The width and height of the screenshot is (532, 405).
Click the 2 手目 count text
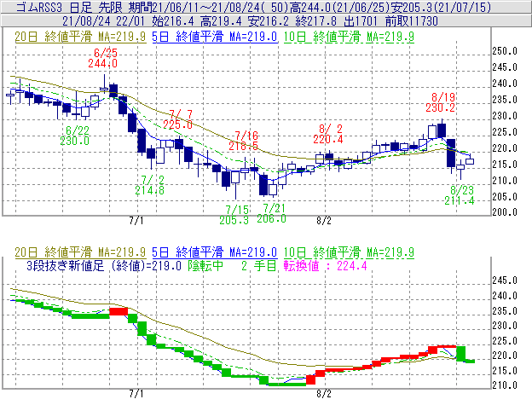pos(259,266)
